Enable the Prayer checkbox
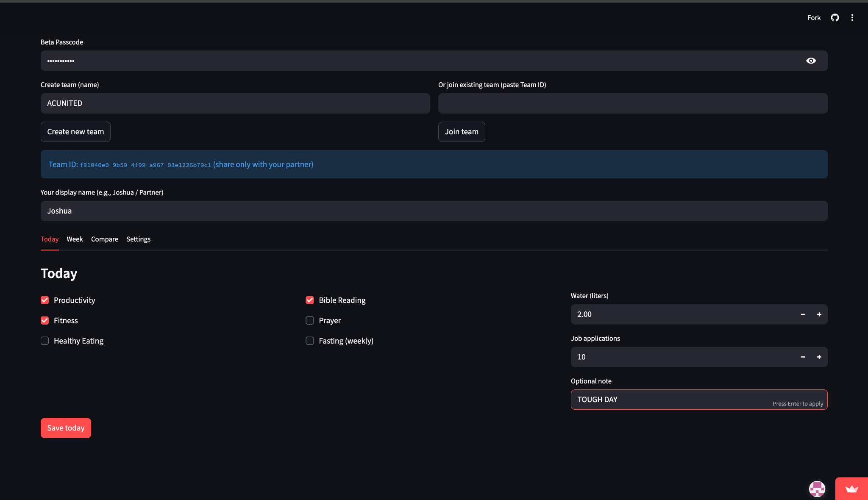This screenshot has height=500, width=868. [x=310, y=320]
